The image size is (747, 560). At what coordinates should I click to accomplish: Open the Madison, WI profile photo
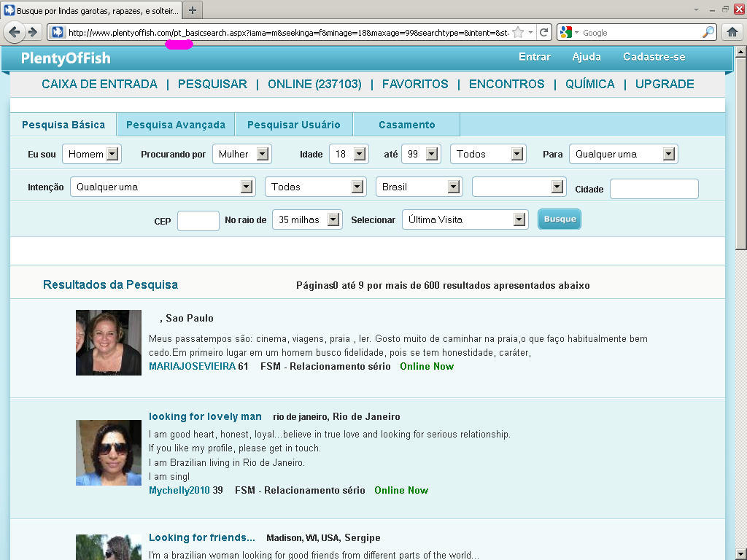(109, 547)
